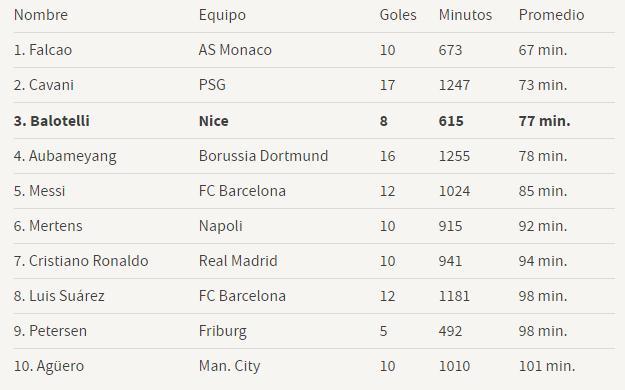This screenshot has width=625, height=390.
Task: Click the Minutos column header
Action: [465, 15]
